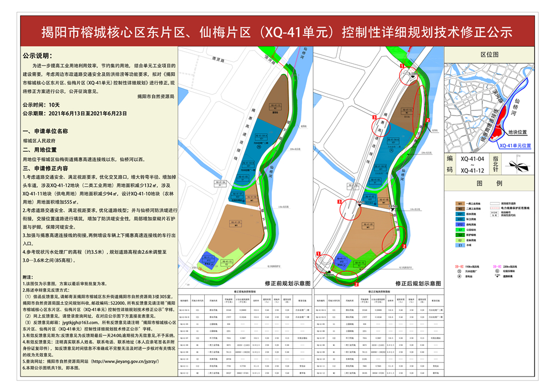Open the 区位图 location map thumbnail
Screen dimensions: 555x392
pyautogui.click(x=489, y=108)
